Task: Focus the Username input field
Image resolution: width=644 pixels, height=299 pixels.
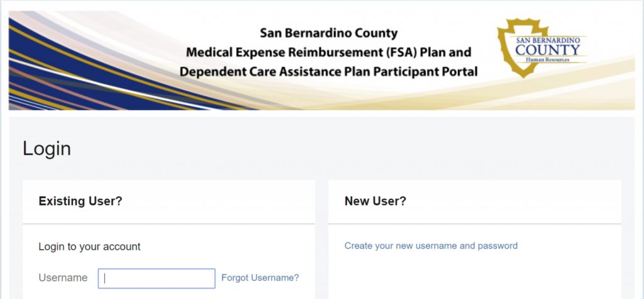Action: pos(157,278)
